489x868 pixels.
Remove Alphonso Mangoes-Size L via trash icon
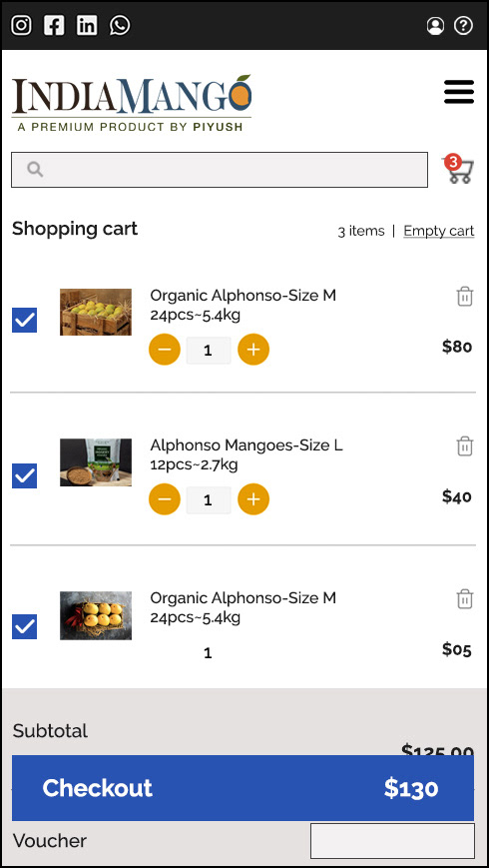465,445
